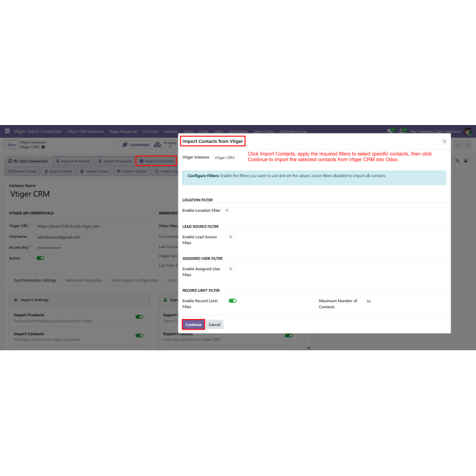
Task: Click the Configure Filters info banner
Action: 314,178
